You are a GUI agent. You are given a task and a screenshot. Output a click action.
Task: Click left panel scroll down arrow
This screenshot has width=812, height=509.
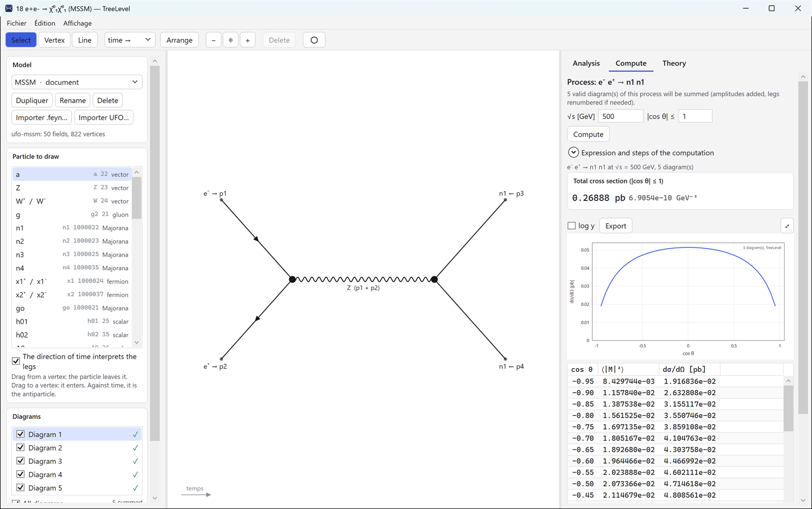[x=155, y=498]
